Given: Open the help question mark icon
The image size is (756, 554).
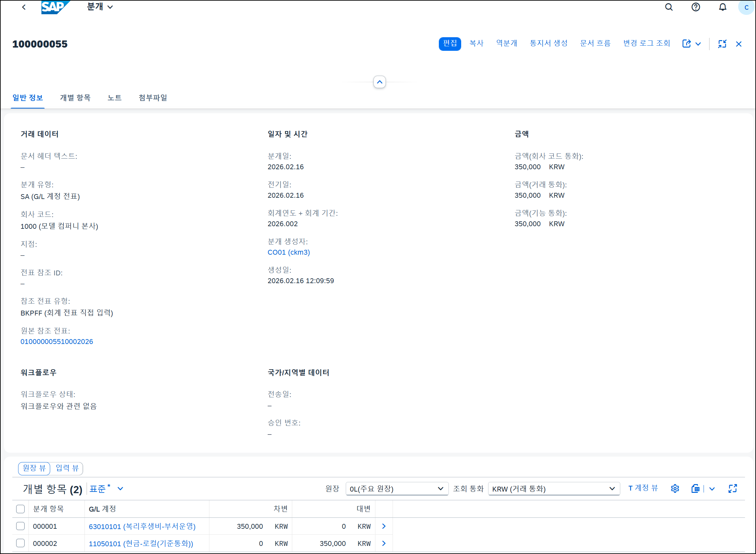Looking at the screenshot, I should 695,7.
